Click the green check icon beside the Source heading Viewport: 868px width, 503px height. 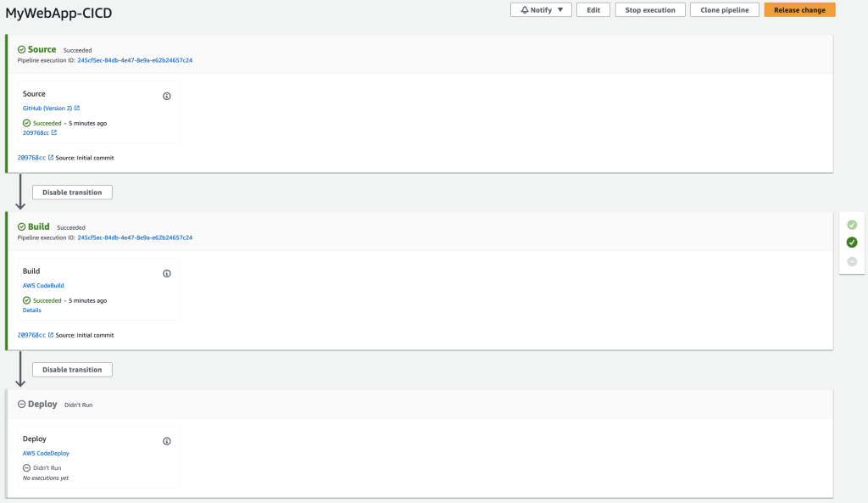[21, 49]
